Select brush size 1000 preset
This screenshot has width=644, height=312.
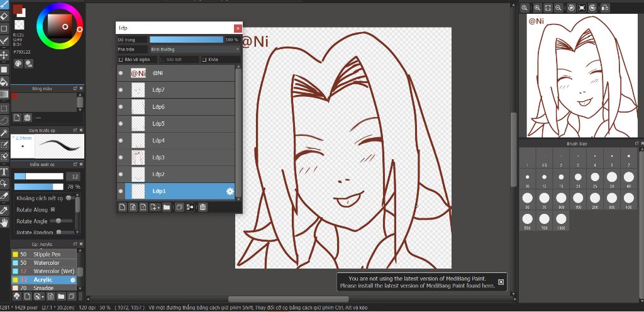(x=561, y=221)
